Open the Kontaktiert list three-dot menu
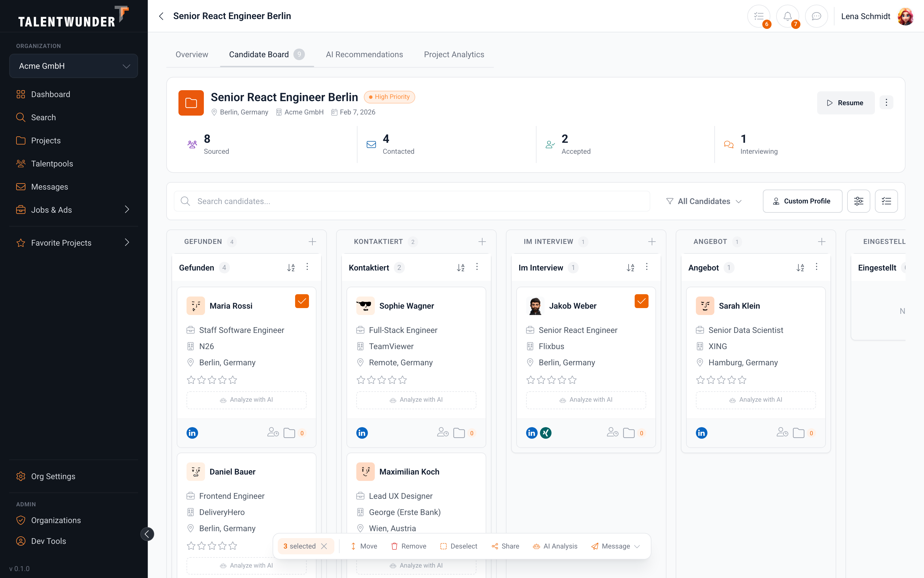924x578 pixels. click(477, 267)
